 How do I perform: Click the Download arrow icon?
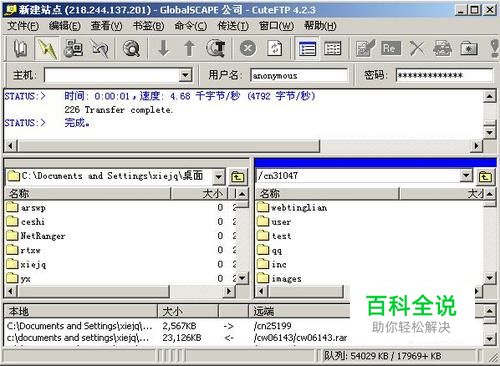pyautogui.click(x=163, y=48)
